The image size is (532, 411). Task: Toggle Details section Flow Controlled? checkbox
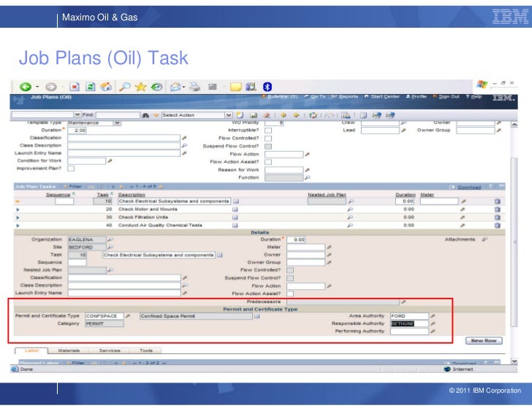tap(290, 270)
